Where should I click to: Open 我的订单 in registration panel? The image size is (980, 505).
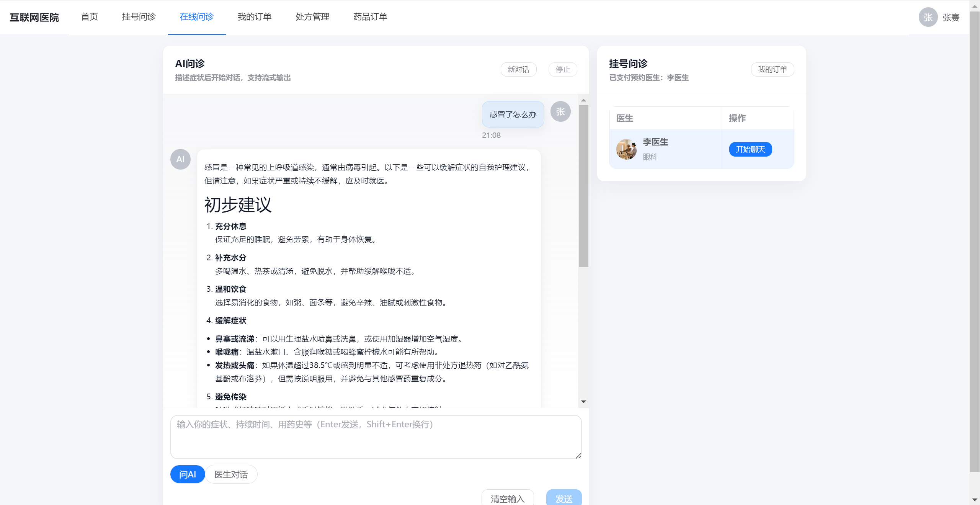pos(772,69)
